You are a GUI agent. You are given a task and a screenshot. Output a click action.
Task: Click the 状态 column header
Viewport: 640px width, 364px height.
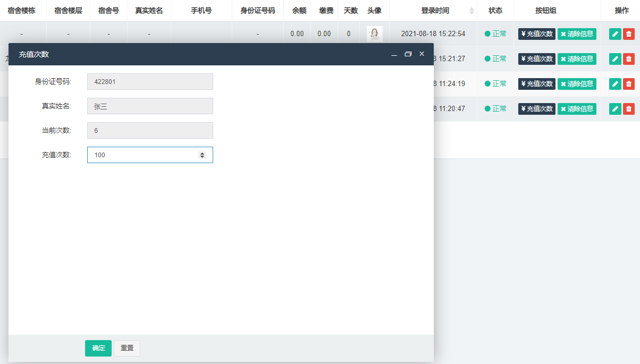coord(495,11)
